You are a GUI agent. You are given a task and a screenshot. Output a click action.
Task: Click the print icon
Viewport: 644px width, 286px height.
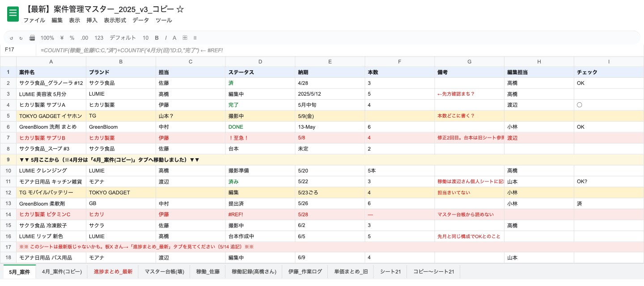click(32, 38)
